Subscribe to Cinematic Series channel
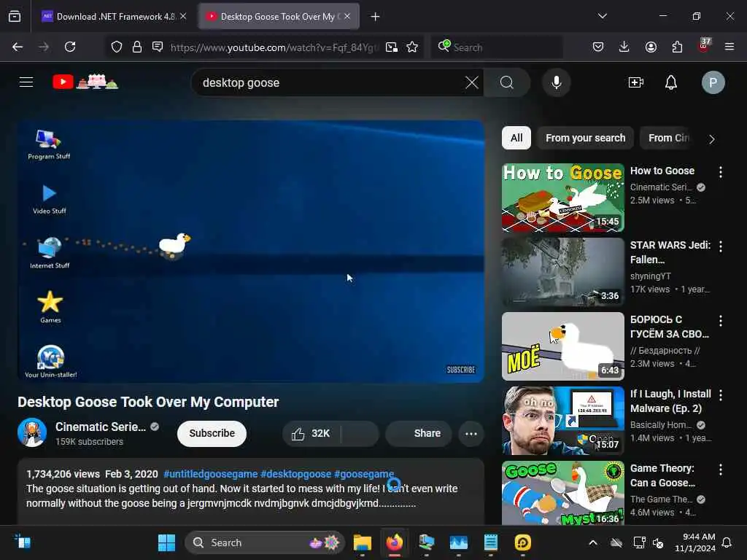The height and width of the screenshot is (560, 747). click(x=212, y=433)
